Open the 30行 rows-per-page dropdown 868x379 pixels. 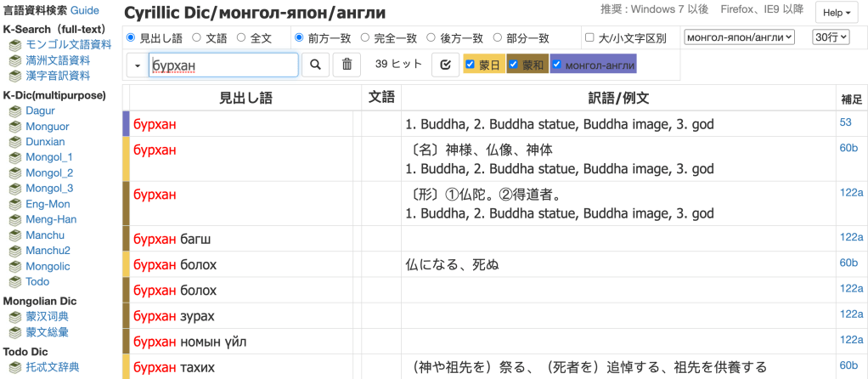[x=831, y=37]
